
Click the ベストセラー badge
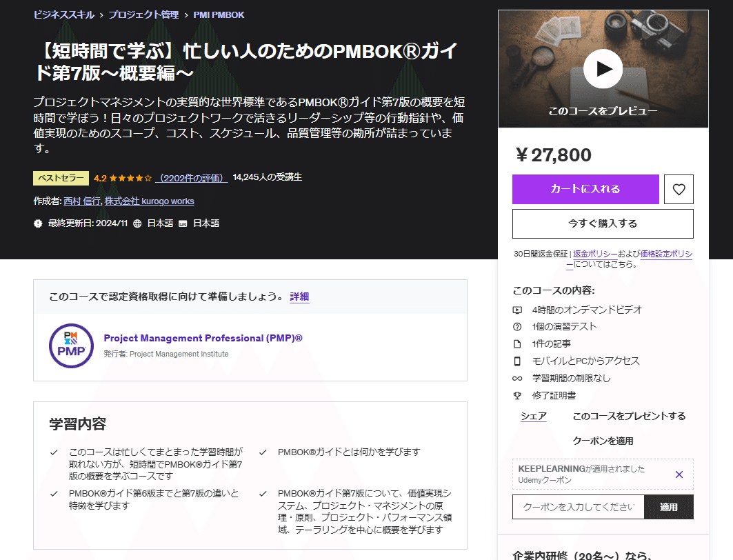click(61, 178)
